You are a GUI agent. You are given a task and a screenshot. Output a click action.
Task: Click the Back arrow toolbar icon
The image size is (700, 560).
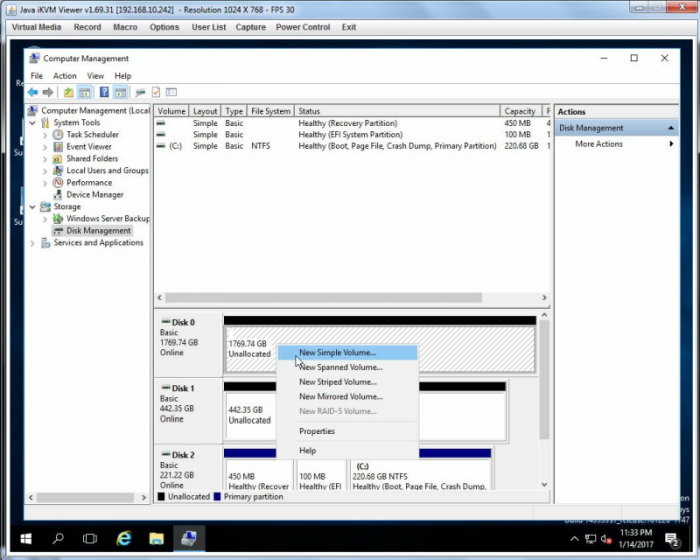point(33,92)
